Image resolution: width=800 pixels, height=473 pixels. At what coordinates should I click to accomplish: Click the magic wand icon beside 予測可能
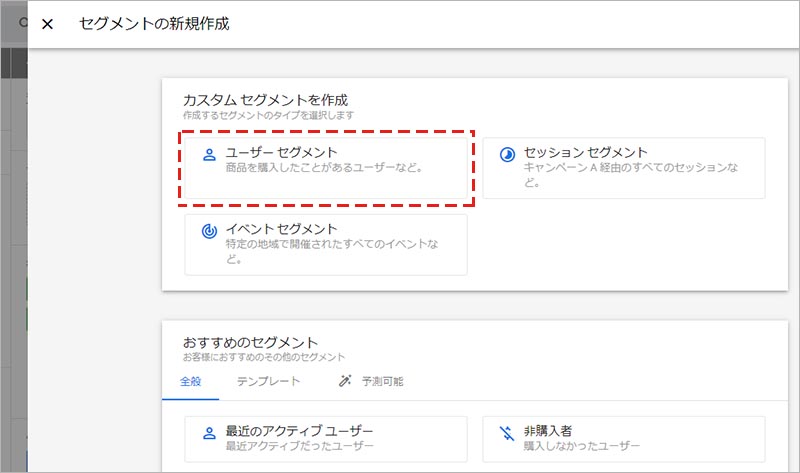346,381
